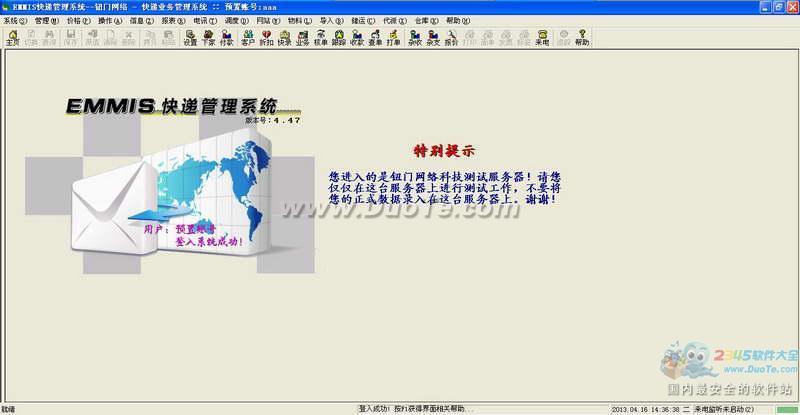Open the 仓库 warehouse menu

[427, 21]
